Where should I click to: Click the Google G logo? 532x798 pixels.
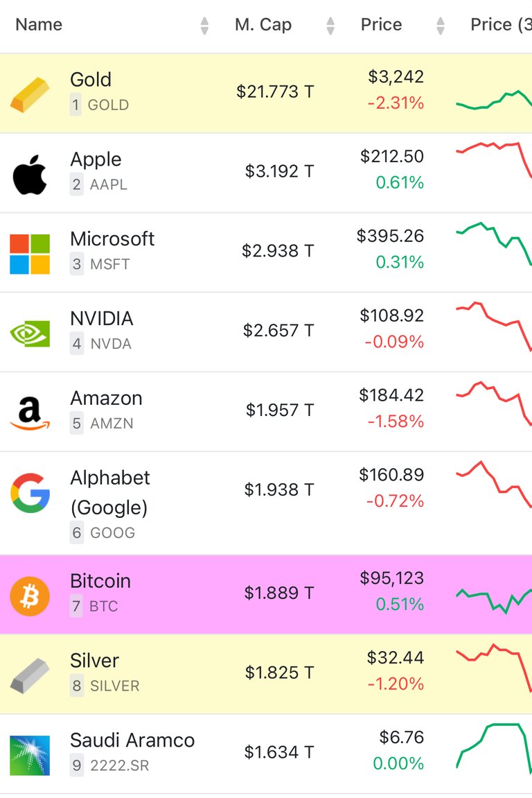[x=30, y=493]
